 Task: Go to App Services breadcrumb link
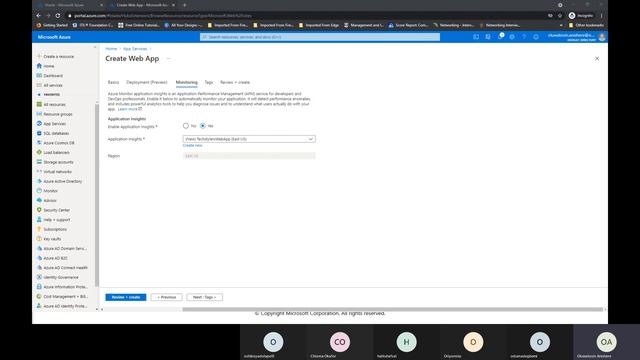pyautogui.click(x=135, y=49)
